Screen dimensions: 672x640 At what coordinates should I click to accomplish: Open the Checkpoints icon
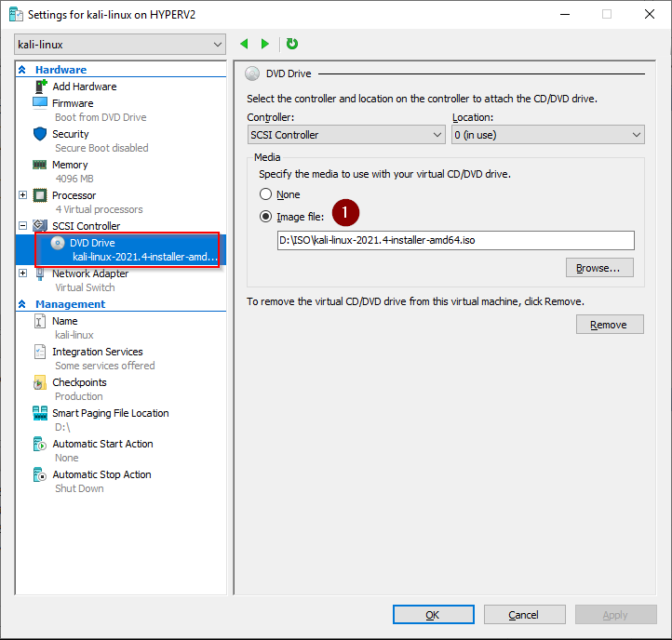[x=40, y=382]
